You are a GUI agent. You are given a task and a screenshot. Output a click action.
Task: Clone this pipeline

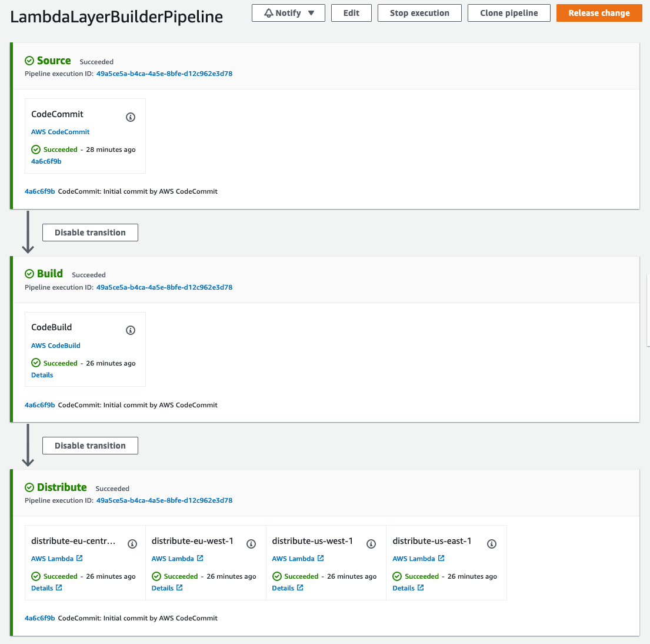click(x=509, y=13)
